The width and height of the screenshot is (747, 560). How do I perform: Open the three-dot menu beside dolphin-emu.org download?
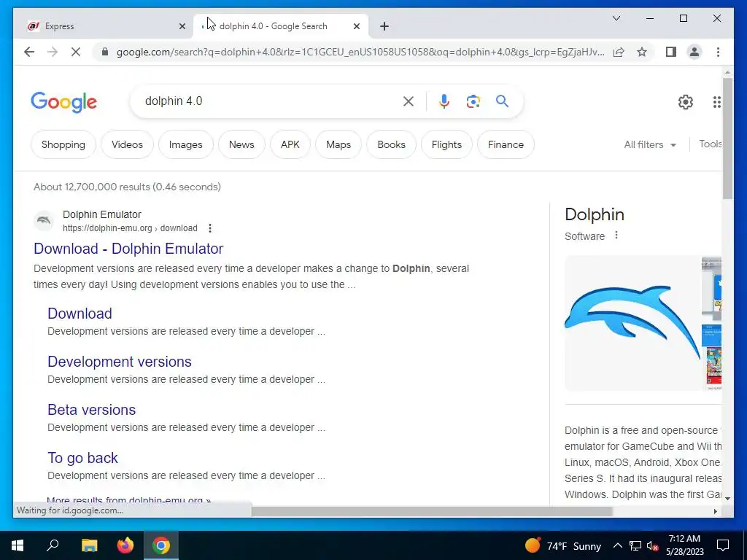click(209, 228)
